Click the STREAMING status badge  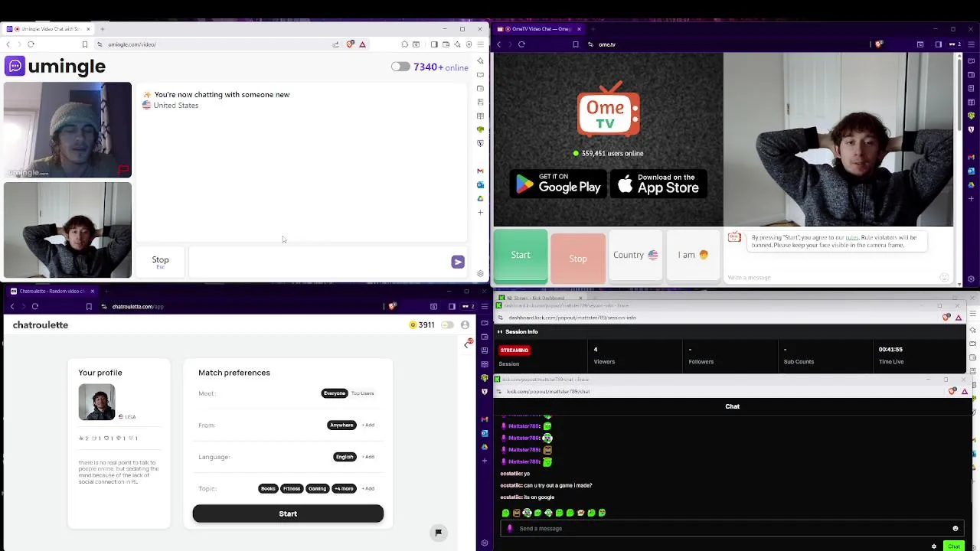[514, 350]
